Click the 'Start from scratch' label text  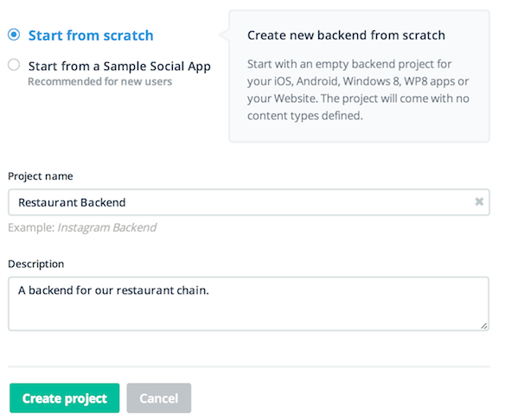91,35
